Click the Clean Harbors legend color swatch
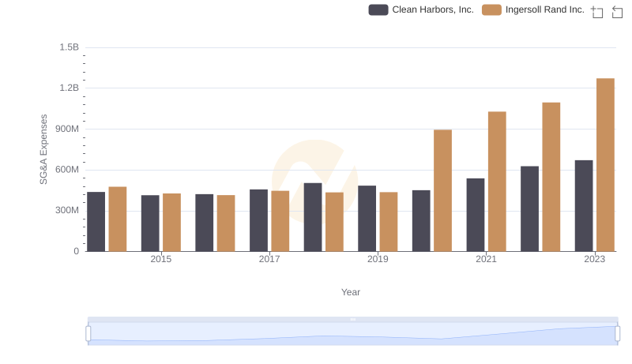This screenshot has height=364, width=632. [378, 9]
